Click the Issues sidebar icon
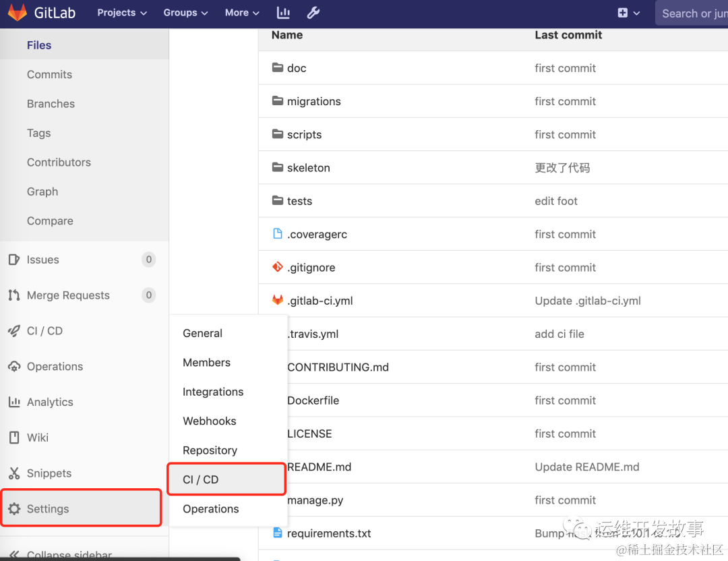 tap(14, 260)
